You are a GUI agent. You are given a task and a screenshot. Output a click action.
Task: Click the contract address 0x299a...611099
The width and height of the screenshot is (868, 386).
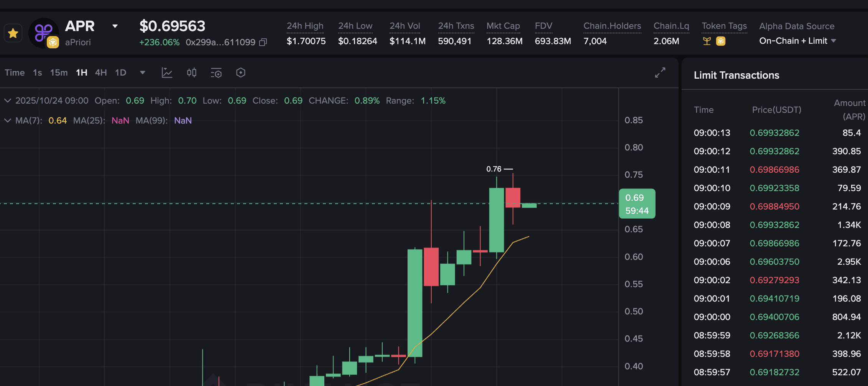pyautogui.click(x=220, y=42)
